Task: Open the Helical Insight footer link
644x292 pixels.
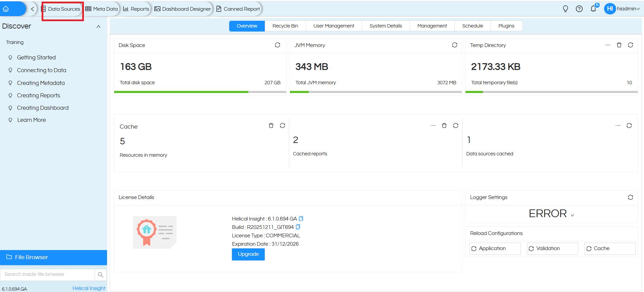Action: pos(89,288)
